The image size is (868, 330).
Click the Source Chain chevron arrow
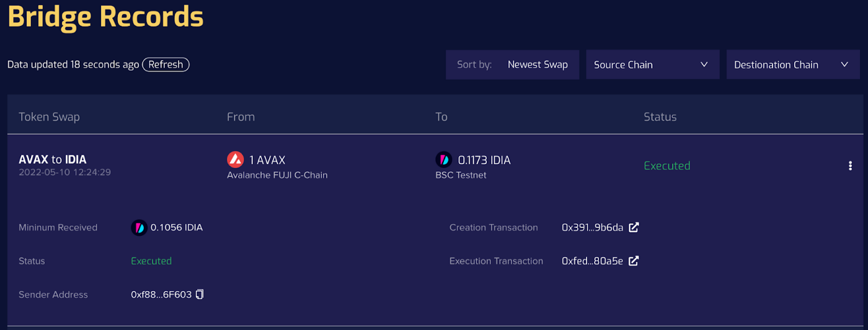pos(704,64)
